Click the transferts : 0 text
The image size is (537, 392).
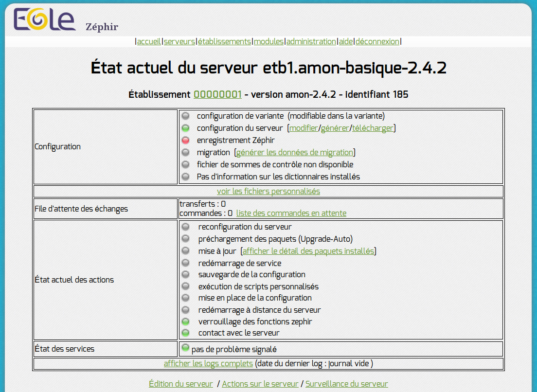click(202, 204)
